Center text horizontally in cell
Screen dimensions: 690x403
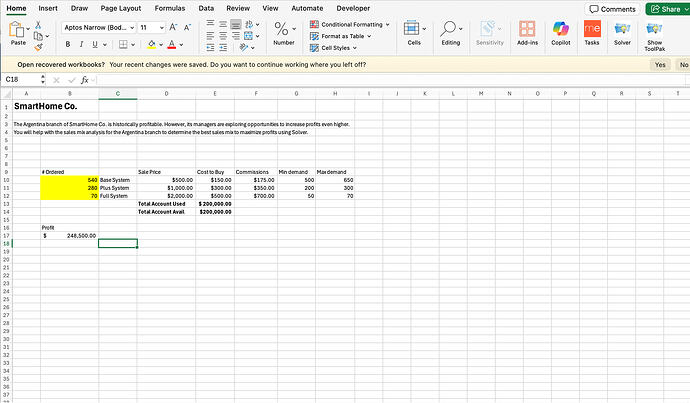223,36
